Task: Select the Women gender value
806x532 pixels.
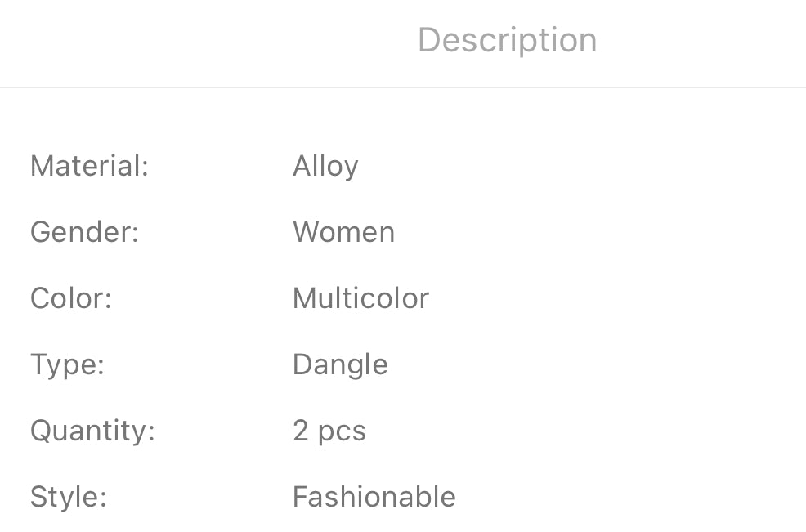Action: coord(343,232)
